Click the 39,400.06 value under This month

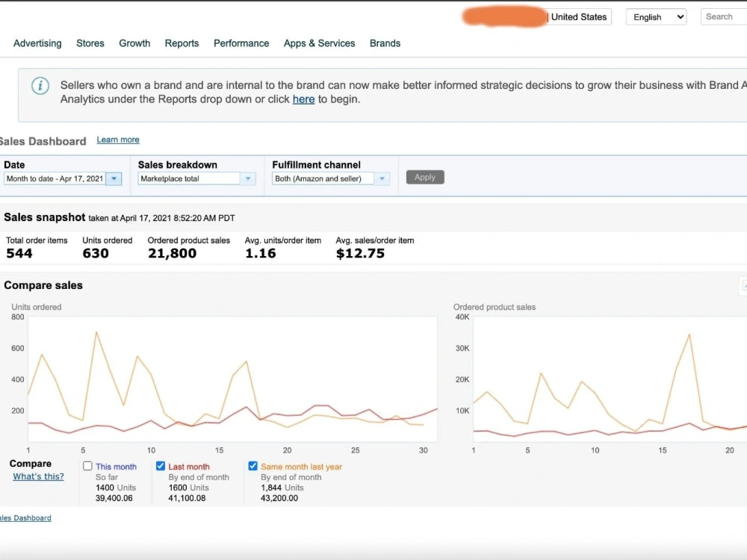pyautogui.click(x=114, y=498)
